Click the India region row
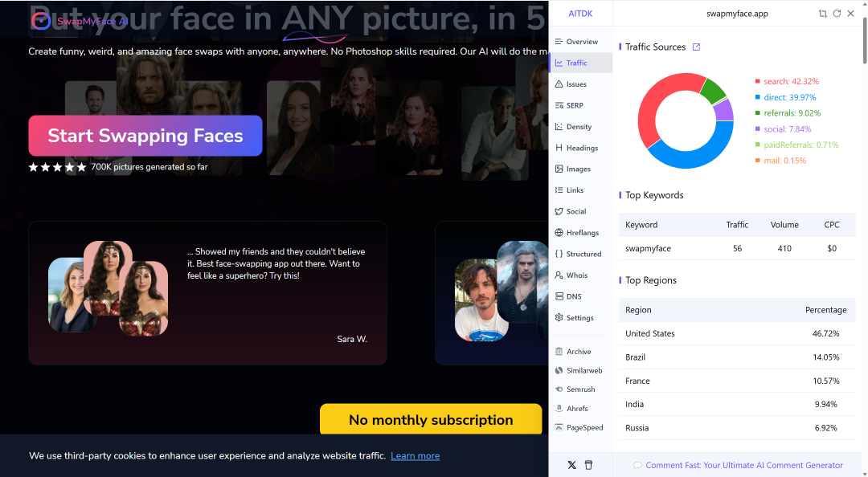This screenshot has width=868, height=477. point(737,405)
